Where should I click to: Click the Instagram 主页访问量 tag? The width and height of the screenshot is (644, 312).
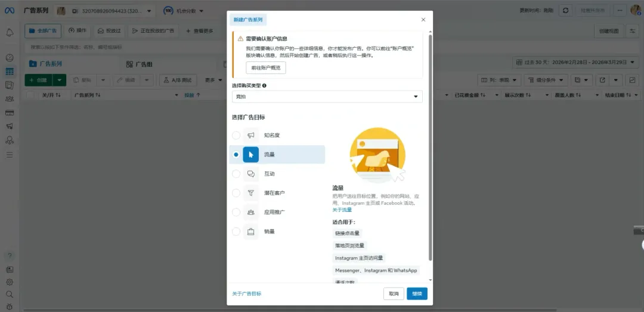pos(359,258)
